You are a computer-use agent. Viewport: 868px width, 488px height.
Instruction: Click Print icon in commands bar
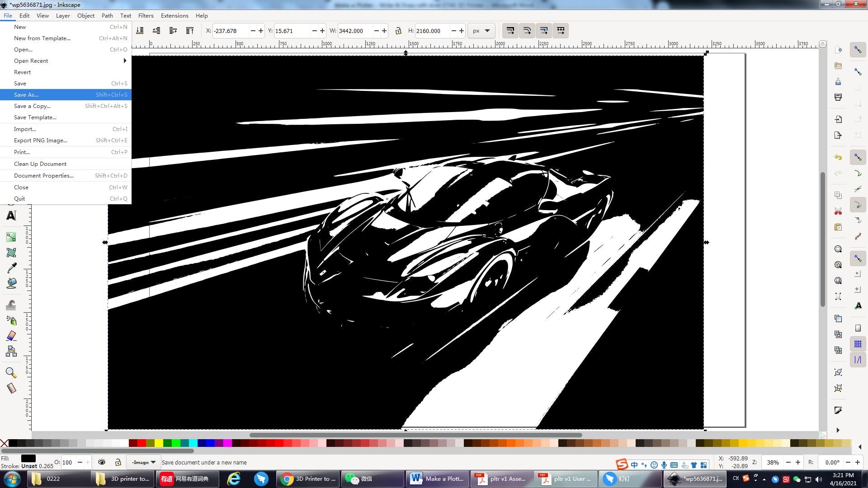pos(838,97)
